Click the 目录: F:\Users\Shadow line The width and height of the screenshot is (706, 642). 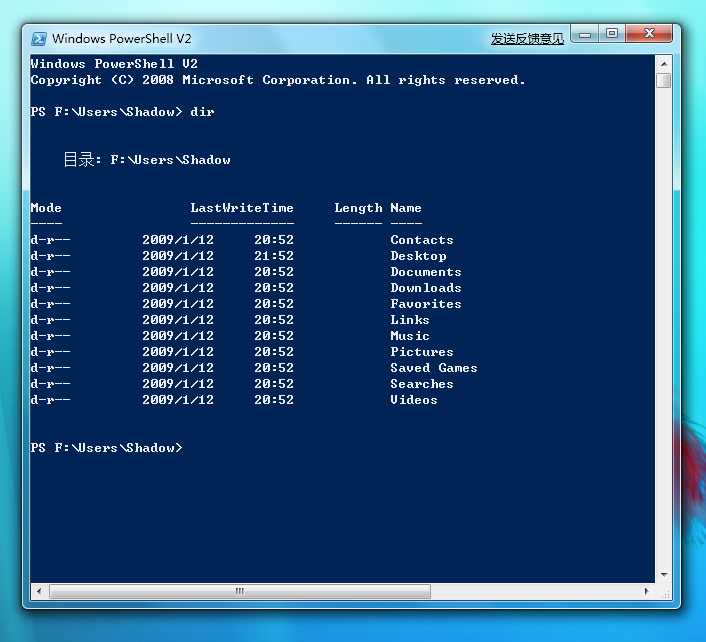(147, 159)
